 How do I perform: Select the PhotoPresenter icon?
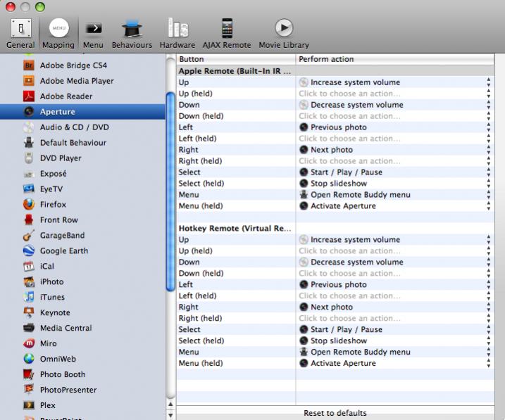point(29,390)
